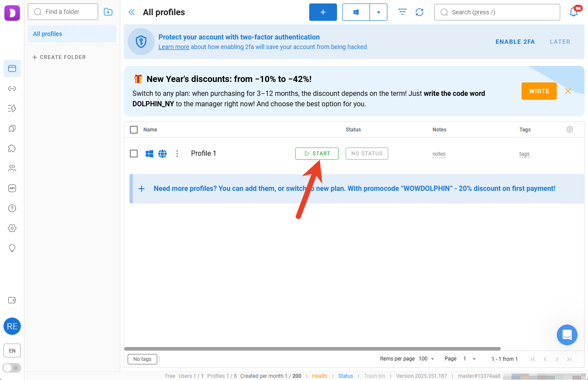Open Profile 1 three-dot menu
The height and width of the screenshot is (380, 588).
[x=177, y=154]
